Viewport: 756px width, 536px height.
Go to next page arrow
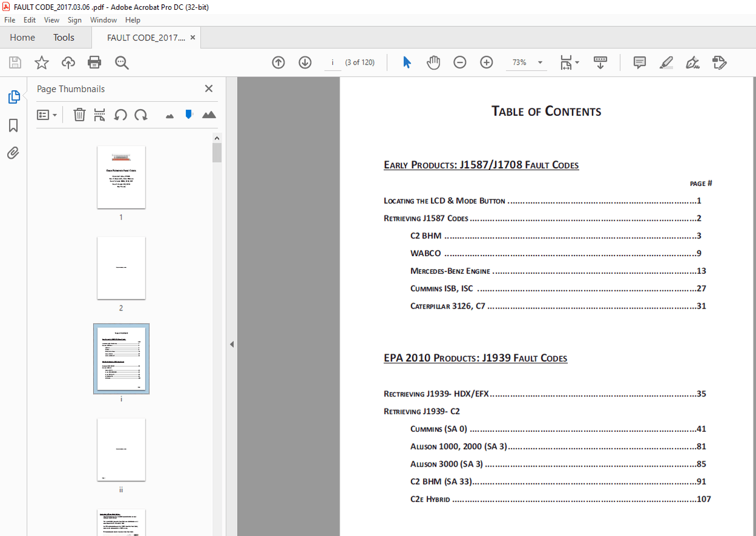305,62
